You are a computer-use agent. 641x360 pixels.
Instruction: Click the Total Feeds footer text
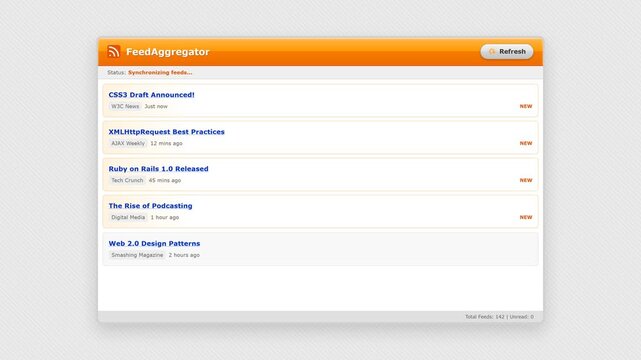(499, 317)
